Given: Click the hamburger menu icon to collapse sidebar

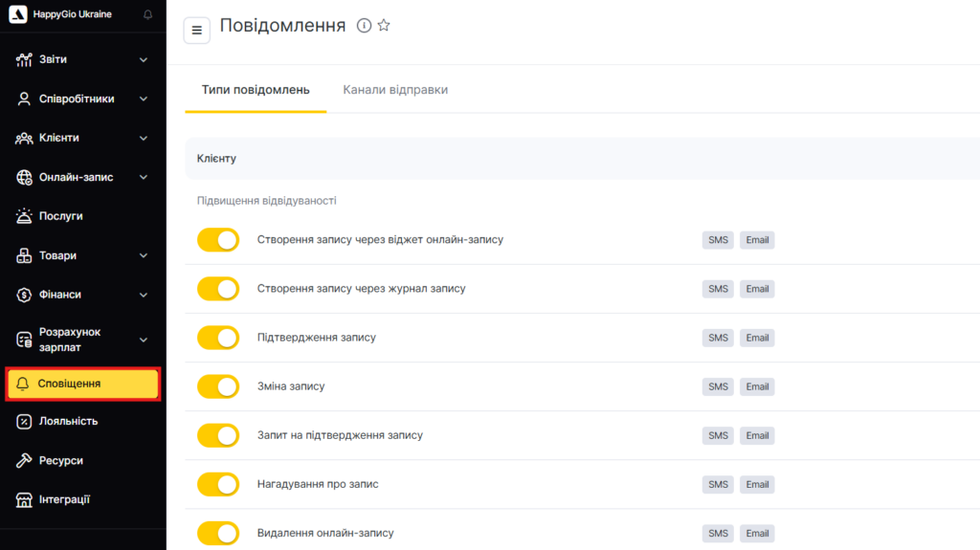Looking at the screenshot, I should (x=197, y=31).
